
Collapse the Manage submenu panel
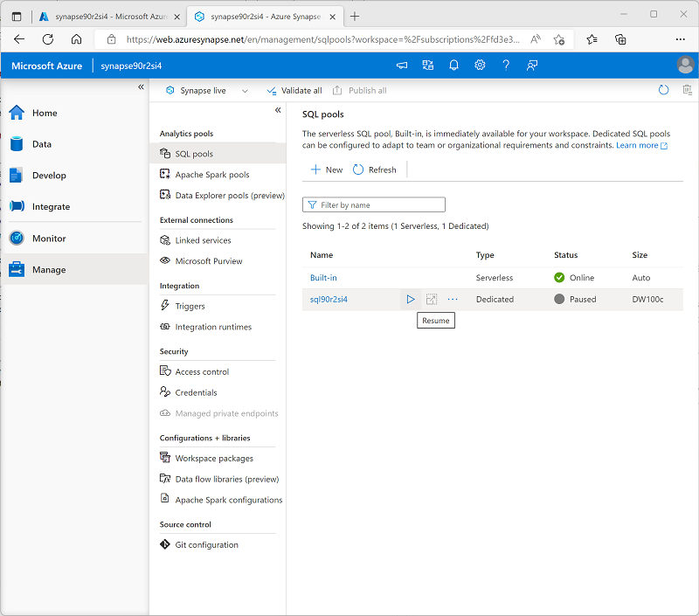278,110
